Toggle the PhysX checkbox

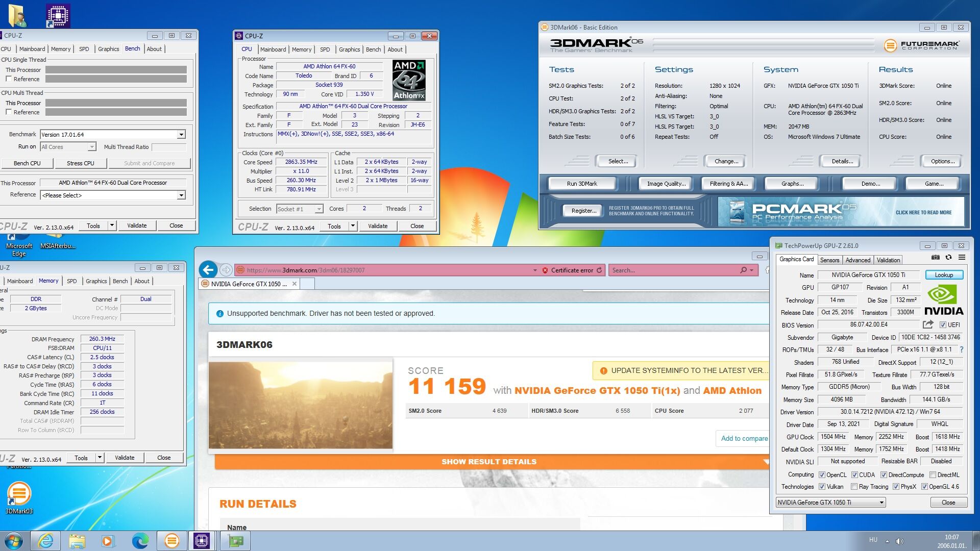click(896, 487)
